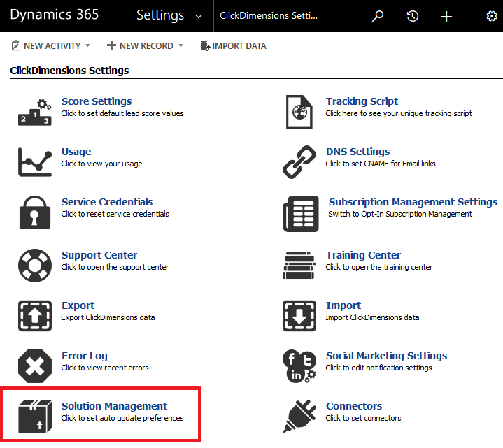Click 'Click to set CNAME for Email links'
Screen dimensions: 503x448
click(x=380, y=164)
